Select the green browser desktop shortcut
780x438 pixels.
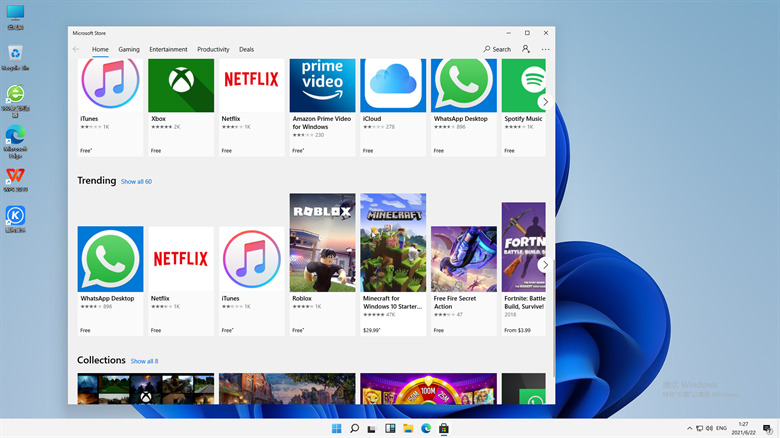tap(15, 101)
